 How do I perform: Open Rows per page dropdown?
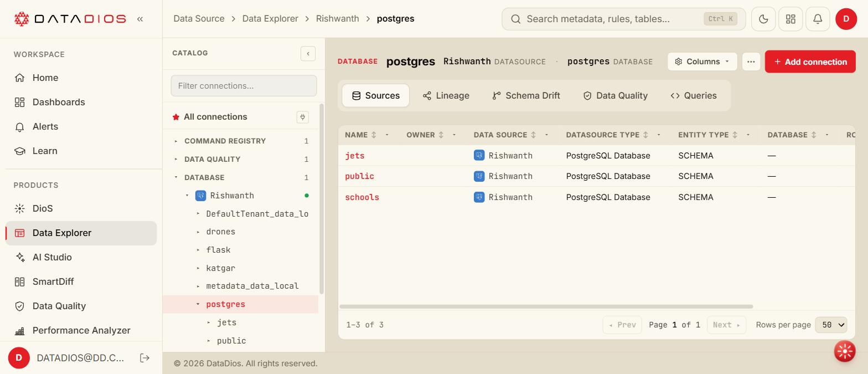(831, 325)
